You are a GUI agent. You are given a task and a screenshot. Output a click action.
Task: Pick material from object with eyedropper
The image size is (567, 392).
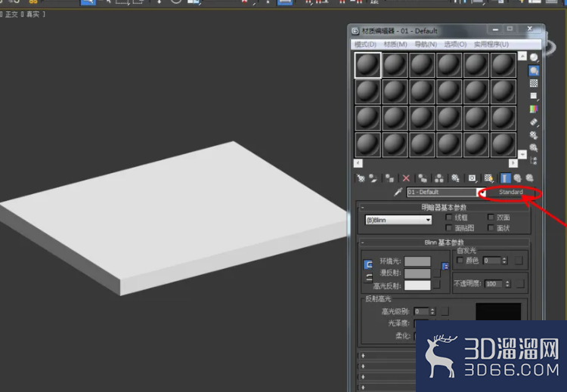coord(398,192)
